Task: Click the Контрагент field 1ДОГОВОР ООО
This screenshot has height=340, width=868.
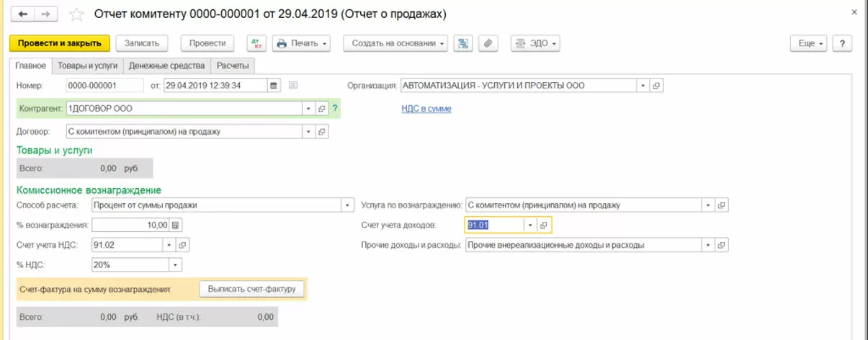Action: [184, 109]
